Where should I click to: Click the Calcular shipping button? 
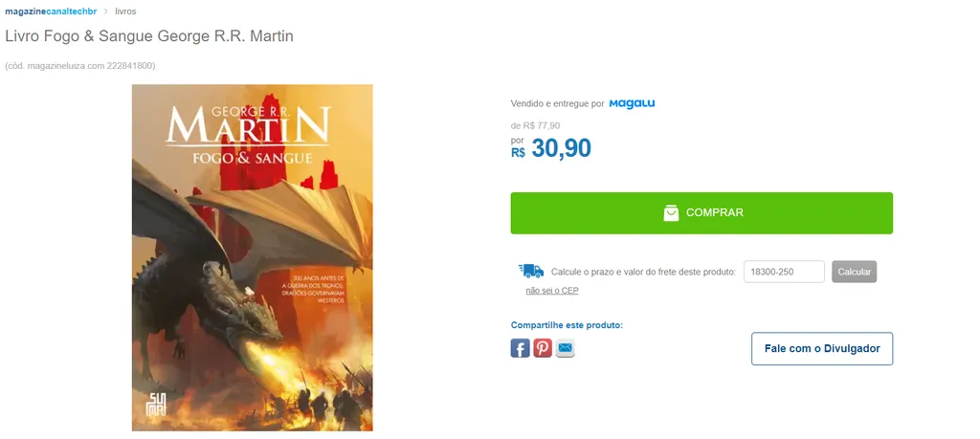[854, 272]
